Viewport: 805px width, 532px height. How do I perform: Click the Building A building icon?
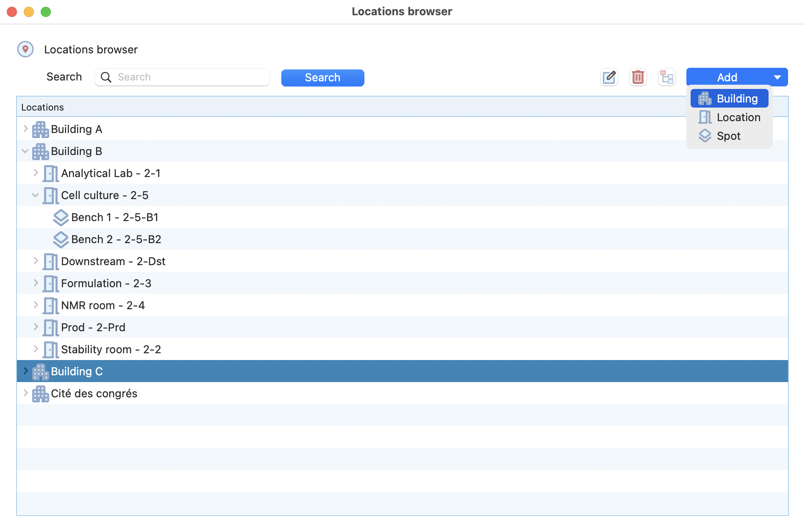point(41,129)
